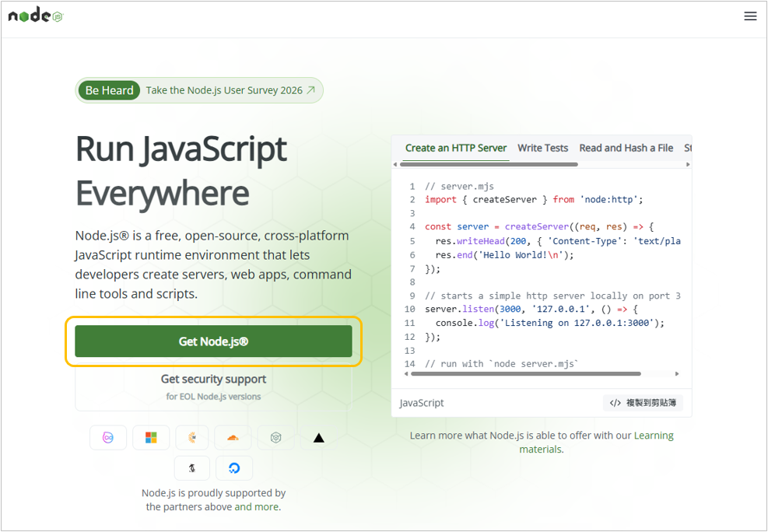Click the res.end('Hello World!\n') line

point(504,255)
